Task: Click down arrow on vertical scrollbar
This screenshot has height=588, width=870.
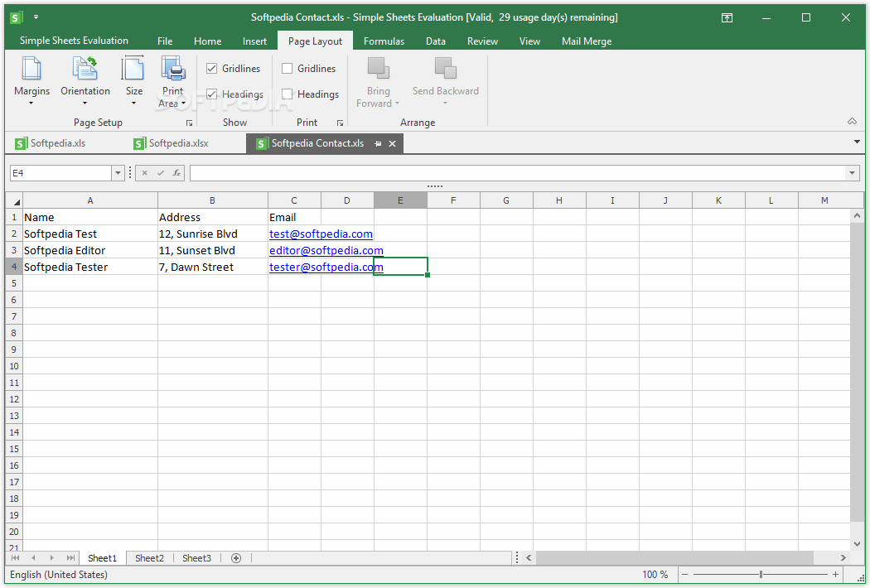Action: coord(857,544)
